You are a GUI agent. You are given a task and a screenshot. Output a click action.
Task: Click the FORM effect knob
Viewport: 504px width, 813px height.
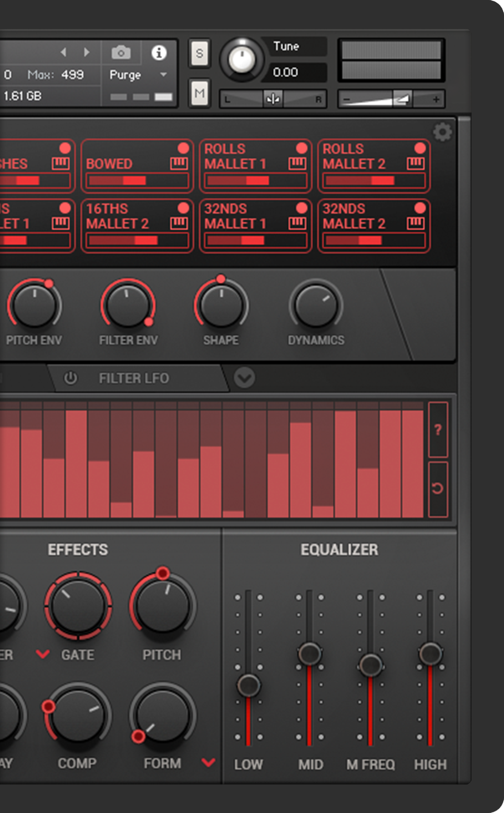(x=163, y=715)
